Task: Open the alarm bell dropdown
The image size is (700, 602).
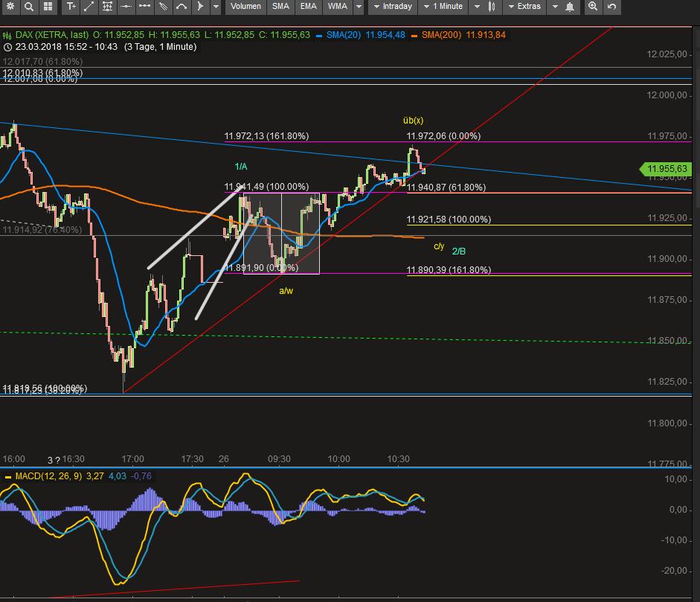Action: point(563,6)
